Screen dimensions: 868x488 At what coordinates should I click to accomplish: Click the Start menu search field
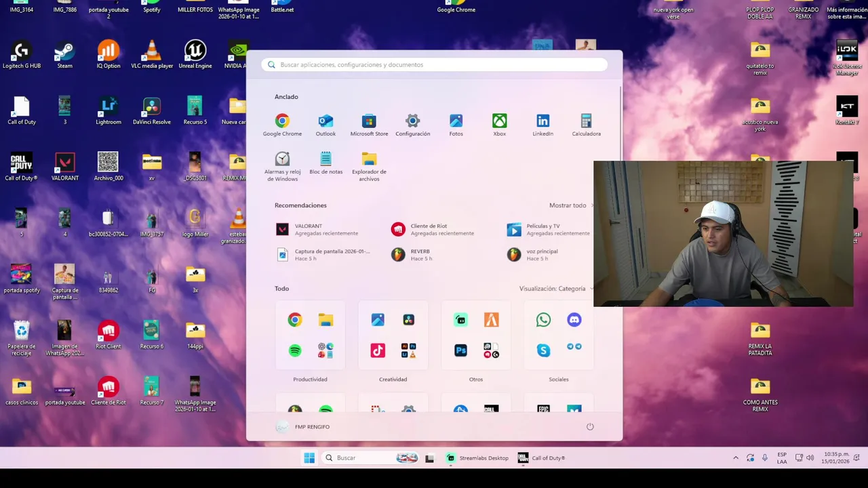pos(435,64)
